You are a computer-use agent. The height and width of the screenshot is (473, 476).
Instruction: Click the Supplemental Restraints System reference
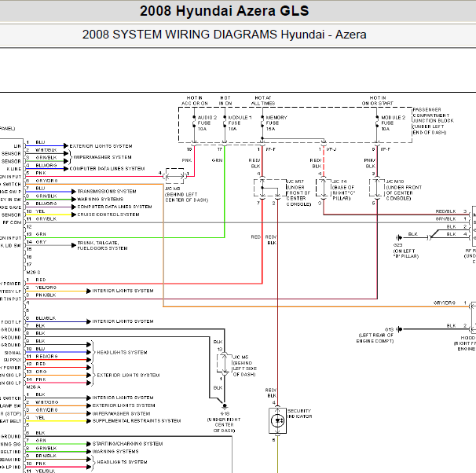137,421
